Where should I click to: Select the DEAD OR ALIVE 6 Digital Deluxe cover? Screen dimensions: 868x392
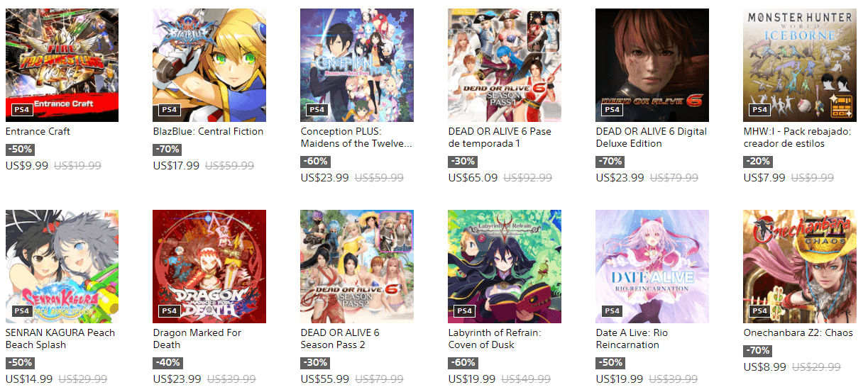(x=652, y=65)
